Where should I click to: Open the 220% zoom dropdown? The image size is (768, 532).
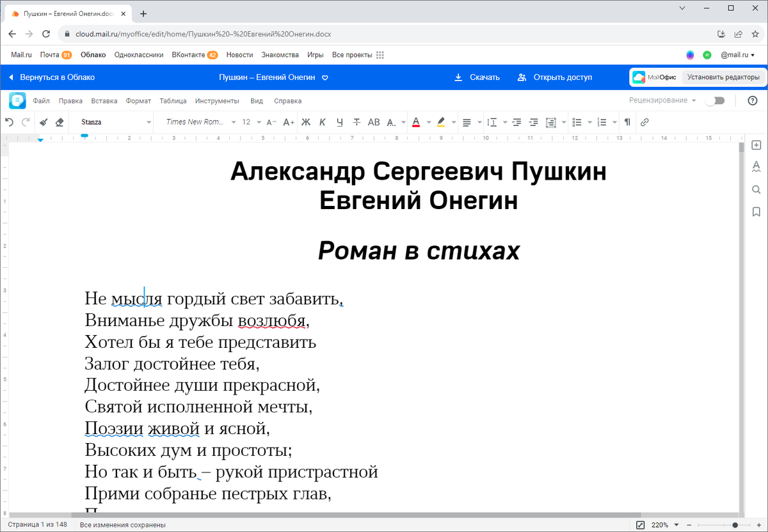pyautogui.click(x=666, y=525)
